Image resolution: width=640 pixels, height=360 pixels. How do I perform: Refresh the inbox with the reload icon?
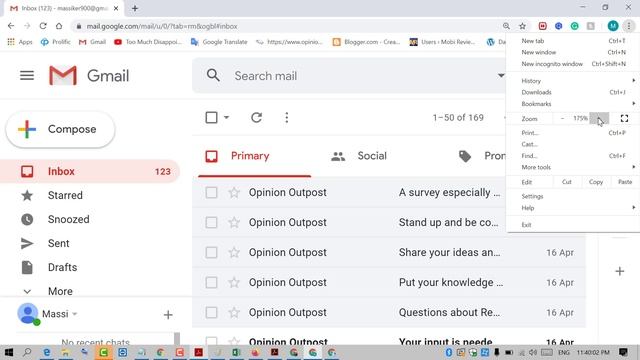coord(256,118)
